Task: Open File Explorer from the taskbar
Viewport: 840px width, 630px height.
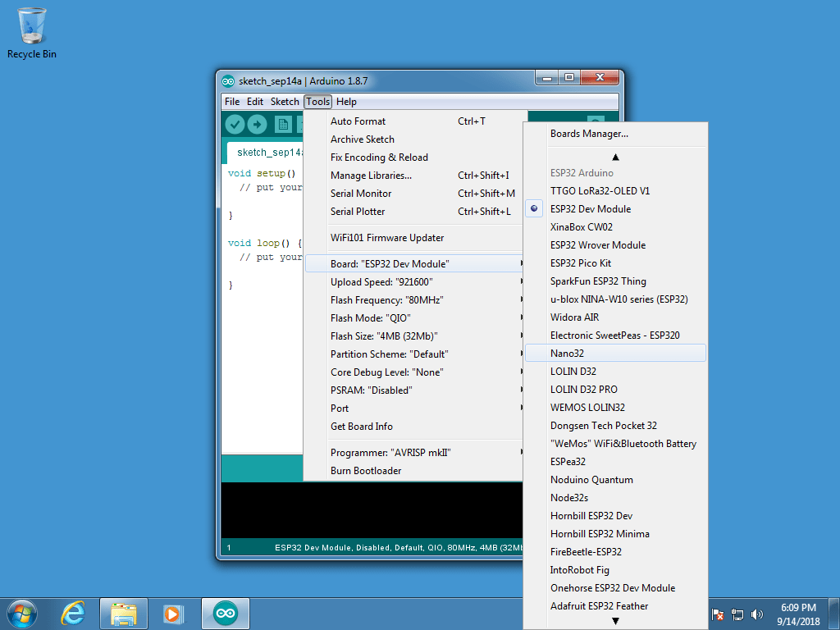Action: 124,613
